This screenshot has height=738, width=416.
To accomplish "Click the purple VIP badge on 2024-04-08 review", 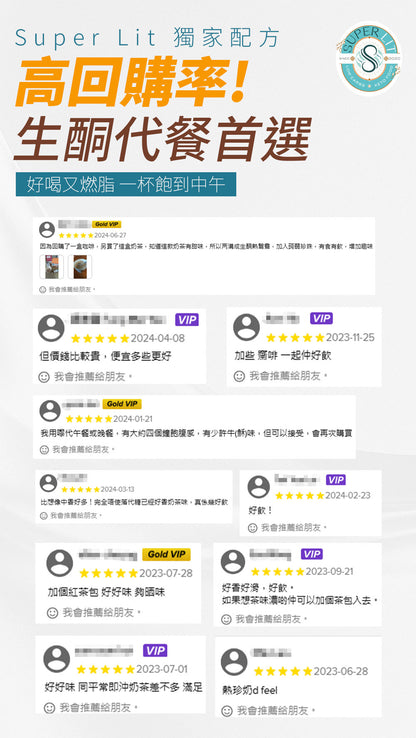I will click(x=187, y=320).
